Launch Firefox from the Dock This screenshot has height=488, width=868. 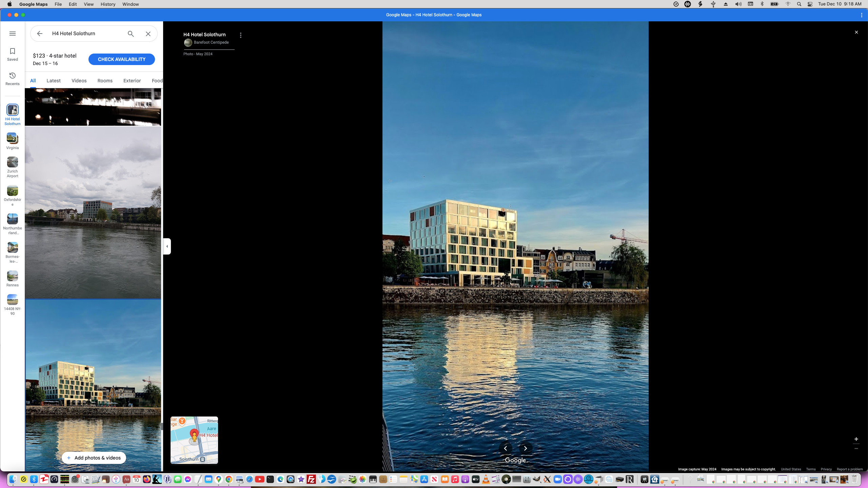tap(146, 480)
